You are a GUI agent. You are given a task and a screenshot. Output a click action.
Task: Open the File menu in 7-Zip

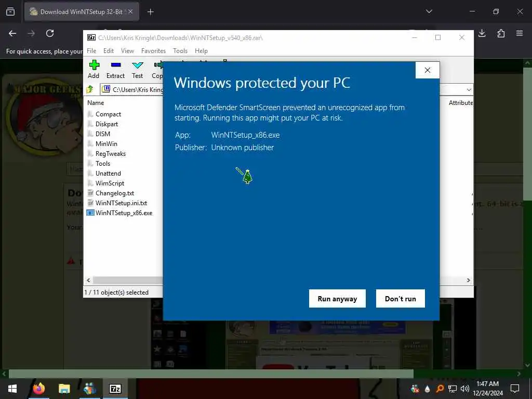pos(91,51)
